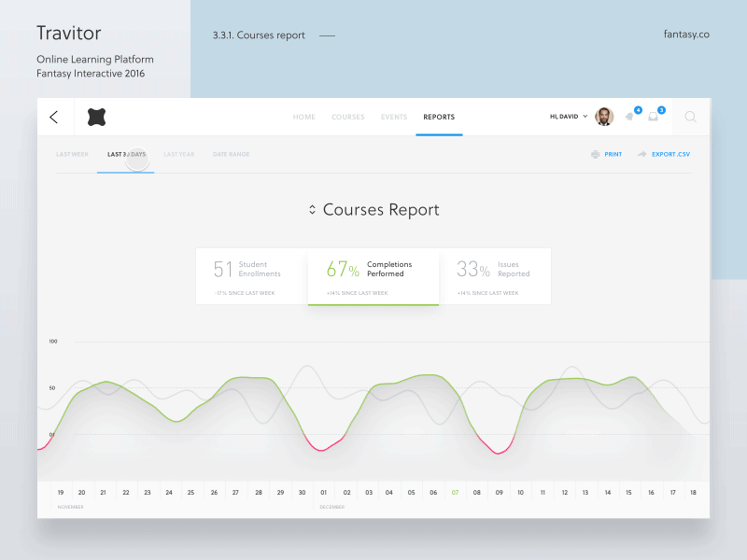Switch to the Last Week filter
Image resolution: width=747 pixels, height=560 pixels.
coord(72,154)
